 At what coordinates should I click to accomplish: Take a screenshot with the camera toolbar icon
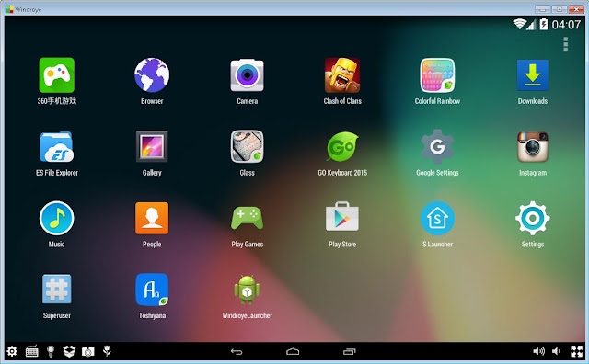coord(88,352)
